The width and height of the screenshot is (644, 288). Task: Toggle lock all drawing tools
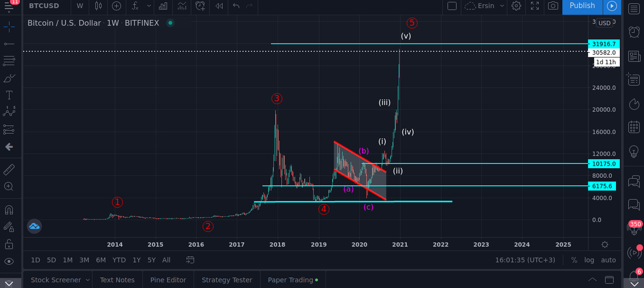tap(9, 244)
